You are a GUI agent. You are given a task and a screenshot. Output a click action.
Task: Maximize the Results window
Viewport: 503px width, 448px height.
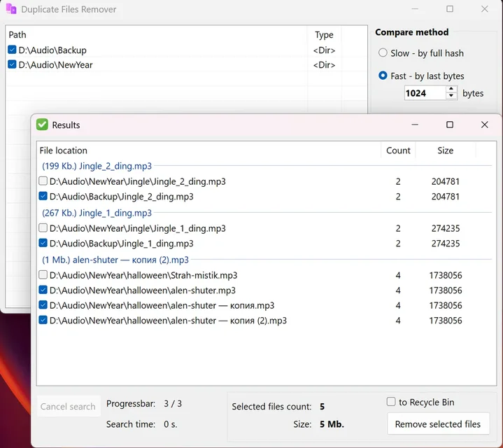click(x=449, y=125)
